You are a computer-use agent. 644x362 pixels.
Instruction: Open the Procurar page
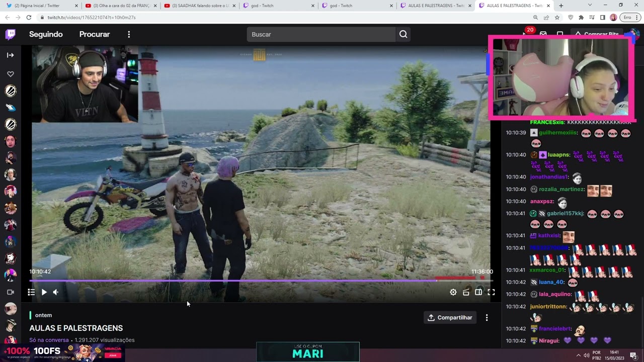tap(95, 34)
